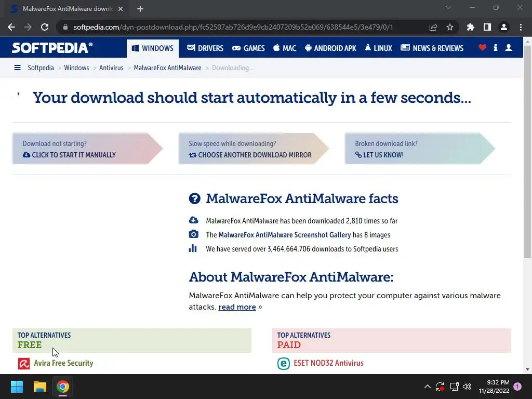Screen dimensions: 532x399
Task: Open the Chrome profile icon
Action: (504, 27)
